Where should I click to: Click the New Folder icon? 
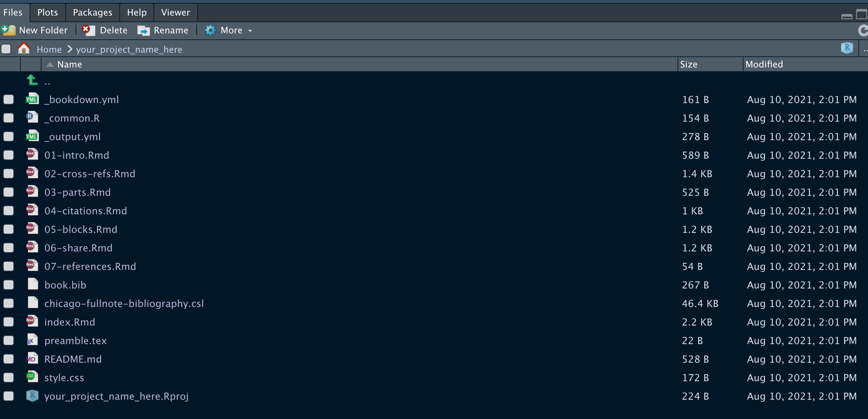(x=8, y=30)
